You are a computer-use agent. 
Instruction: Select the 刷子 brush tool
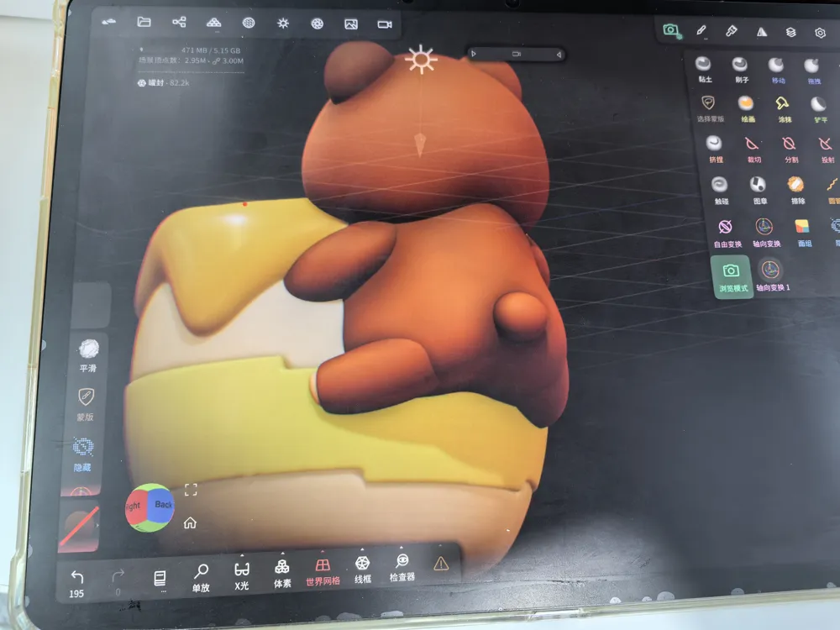coord(740,70)
